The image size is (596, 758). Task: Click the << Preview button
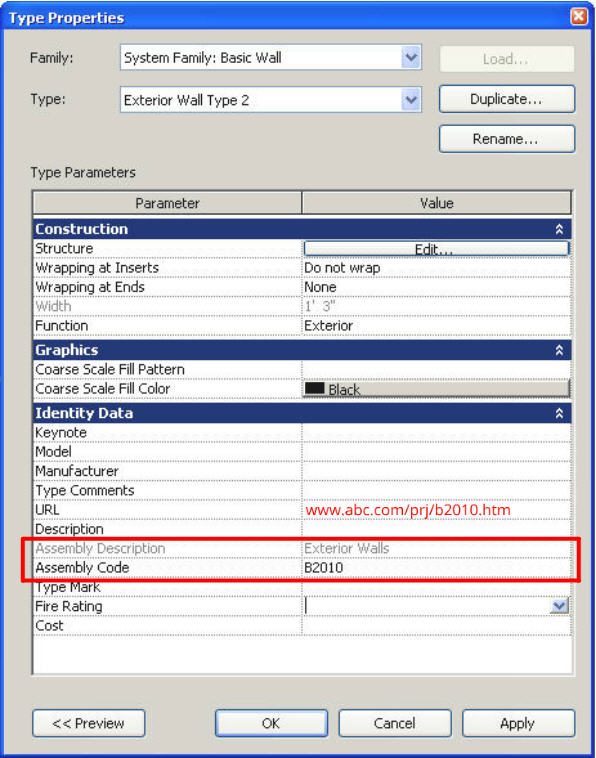coord(88,723)
